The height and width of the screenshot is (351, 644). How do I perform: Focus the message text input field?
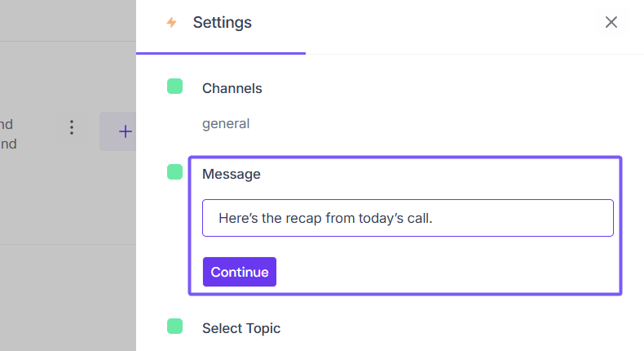[408, 218]
